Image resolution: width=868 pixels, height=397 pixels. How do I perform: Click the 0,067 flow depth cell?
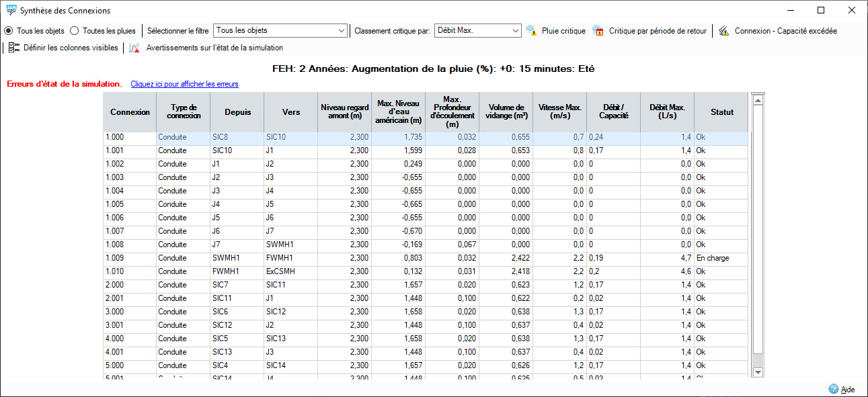click(452, 245)
